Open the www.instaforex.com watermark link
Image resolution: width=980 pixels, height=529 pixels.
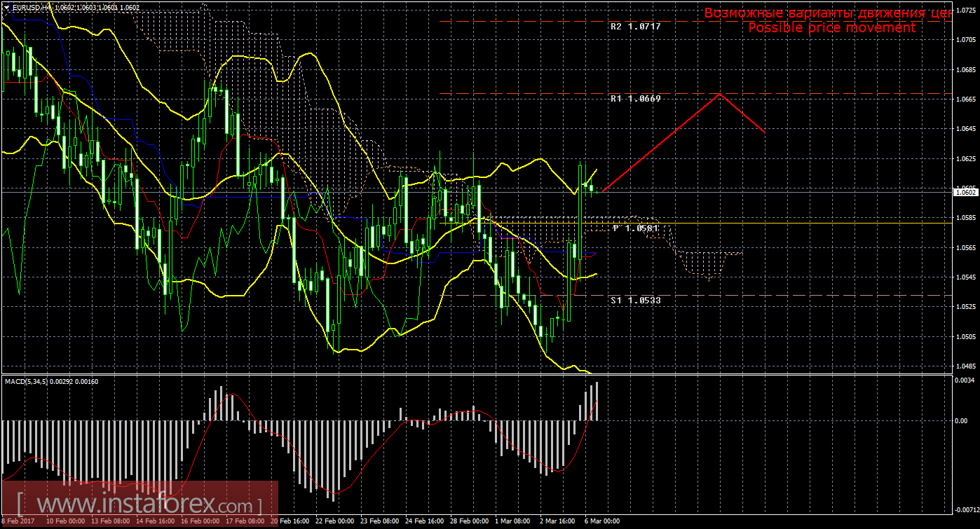click(x=140, y=504)
